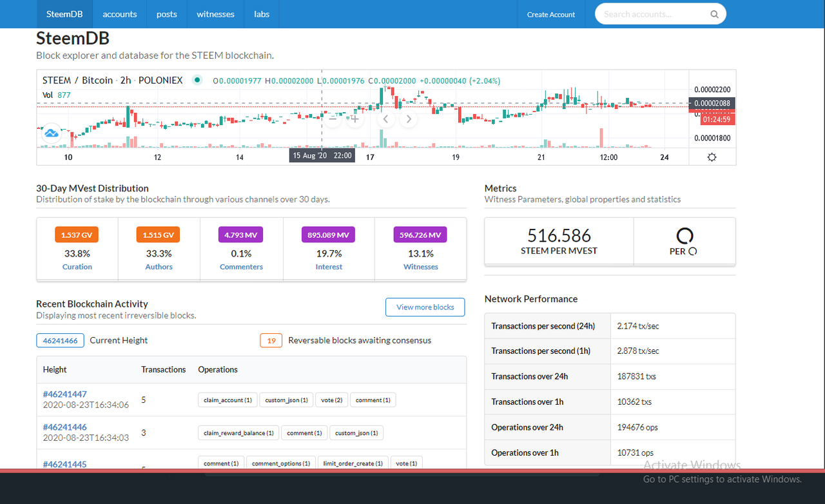Go to the posts page

click(x=166, y=14)
